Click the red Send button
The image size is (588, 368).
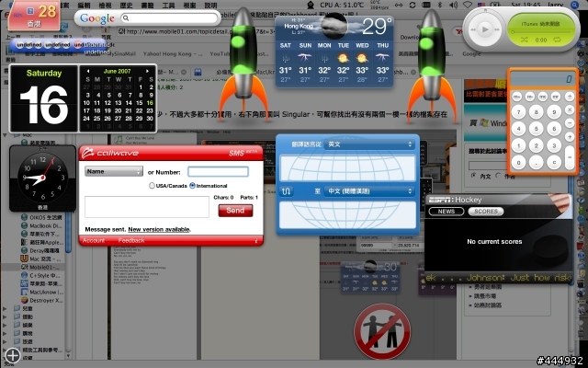click(235, 211)
